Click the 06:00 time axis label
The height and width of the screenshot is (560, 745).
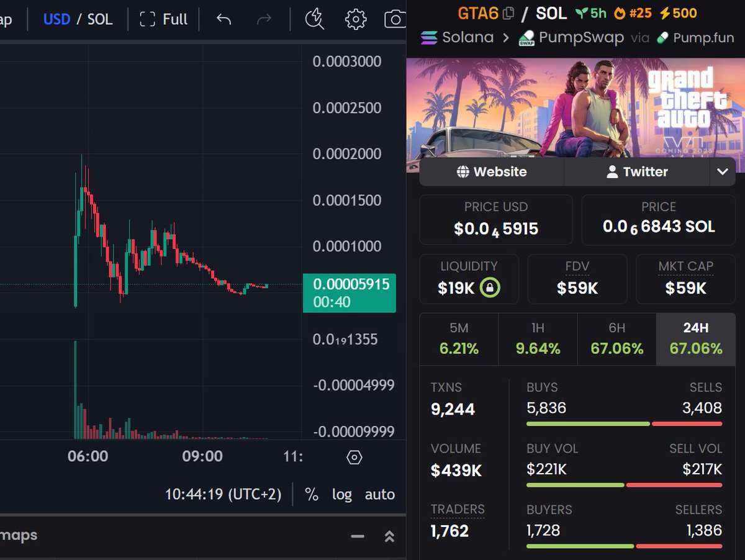(88, 456)
